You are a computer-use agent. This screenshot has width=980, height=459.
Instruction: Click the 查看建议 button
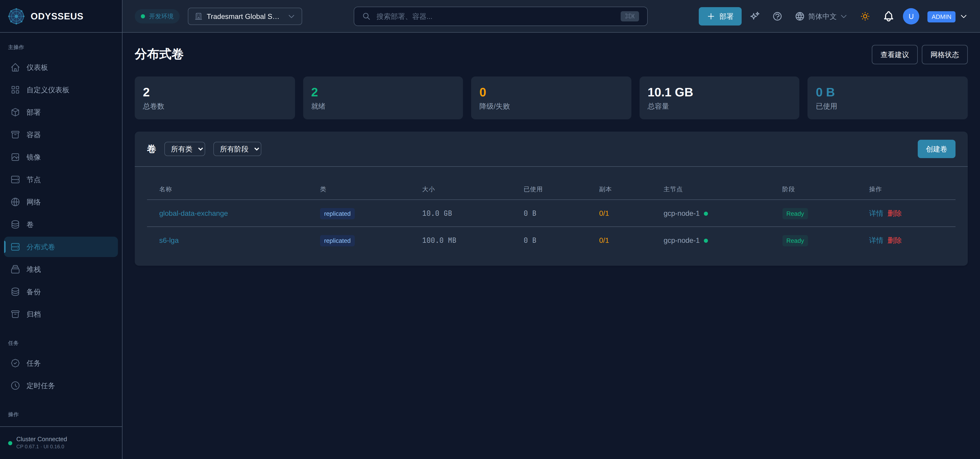click(895, 54)
